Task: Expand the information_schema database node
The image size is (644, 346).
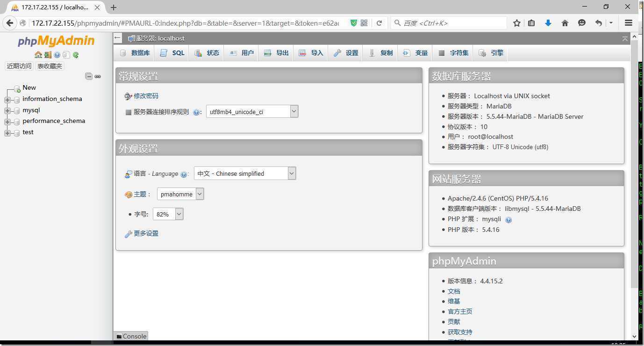Action: coord(7,100)
